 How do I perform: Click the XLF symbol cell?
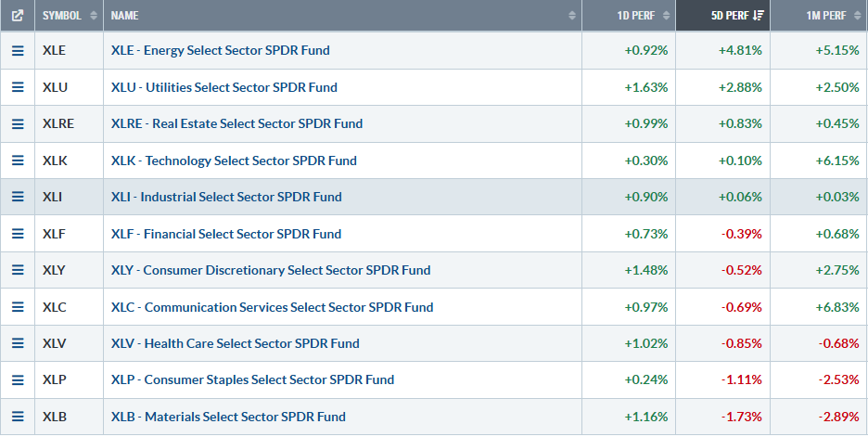55,234
